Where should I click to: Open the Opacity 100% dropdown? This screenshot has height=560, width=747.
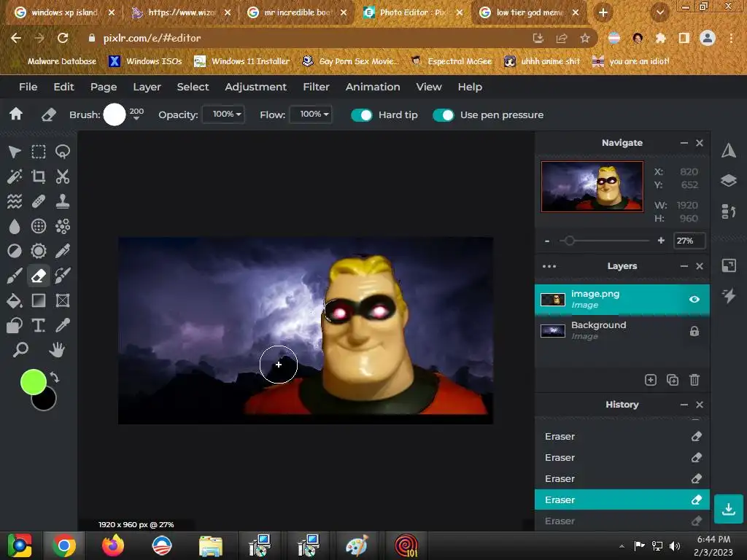[x=223, y=114]
